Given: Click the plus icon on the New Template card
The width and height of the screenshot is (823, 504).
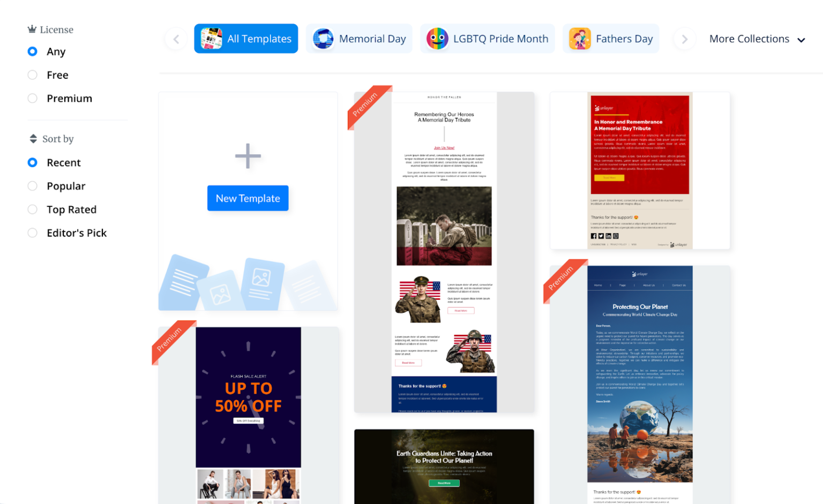Looking at the screenshot, I should [x=248, y=156].
